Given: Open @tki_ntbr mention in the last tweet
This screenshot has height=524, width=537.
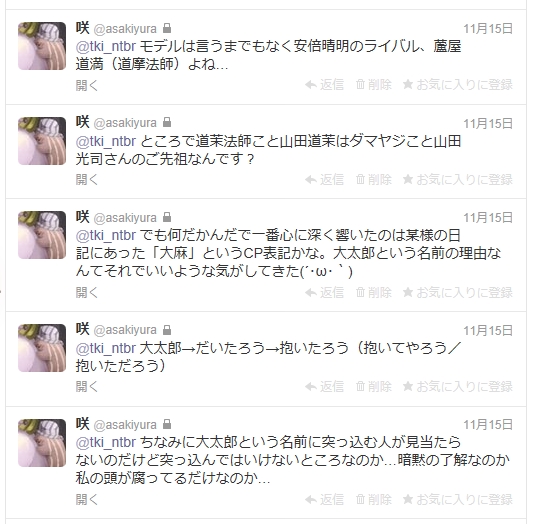Looking at the screenshot, I should (x=106, y=442).
